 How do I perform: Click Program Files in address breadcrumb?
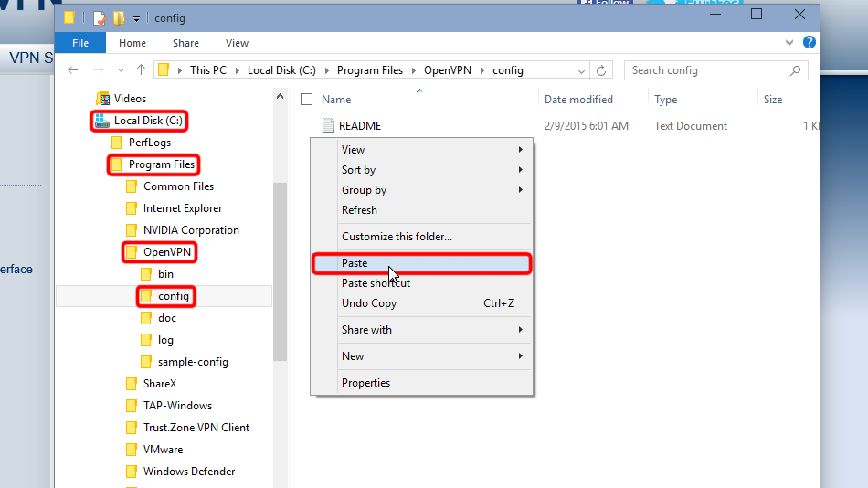click(369, 70)
